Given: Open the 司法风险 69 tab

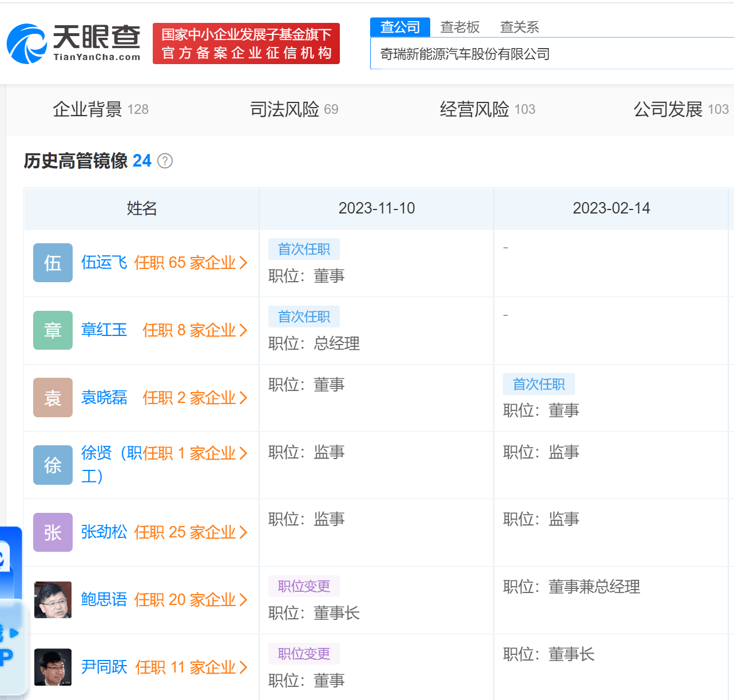Looking at the screenshot, I should 294,109.
